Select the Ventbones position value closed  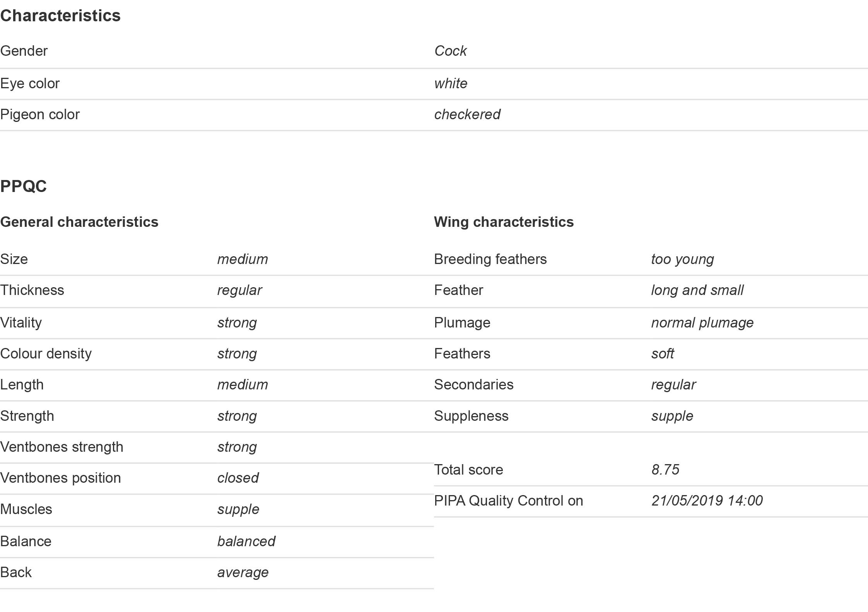point(238,478)
